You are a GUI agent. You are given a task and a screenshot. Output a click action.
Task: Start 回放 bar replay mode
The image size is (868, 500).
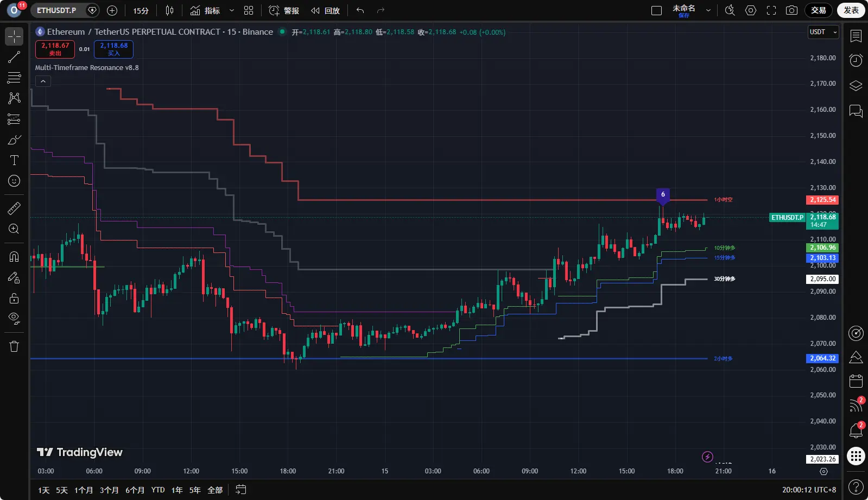point(325,10)
